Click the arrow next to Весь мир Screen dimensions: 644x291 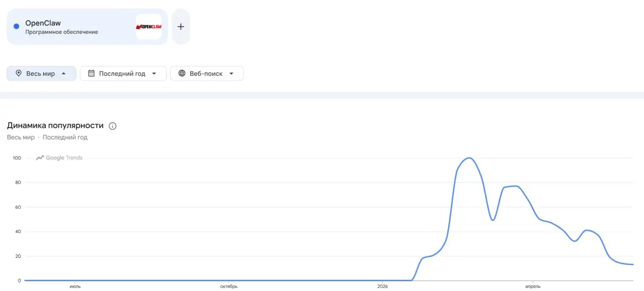(63, 73)
